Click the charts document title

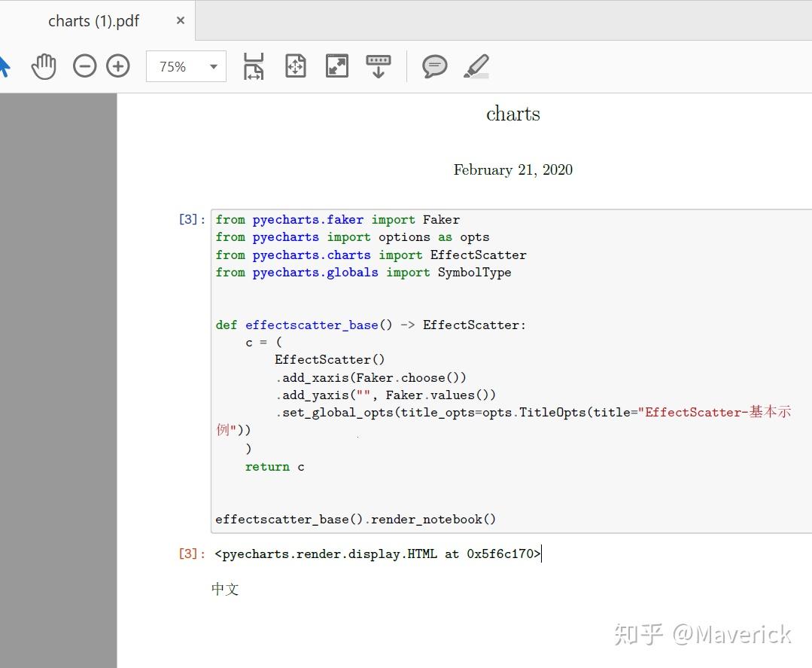[x=512, y=114]
